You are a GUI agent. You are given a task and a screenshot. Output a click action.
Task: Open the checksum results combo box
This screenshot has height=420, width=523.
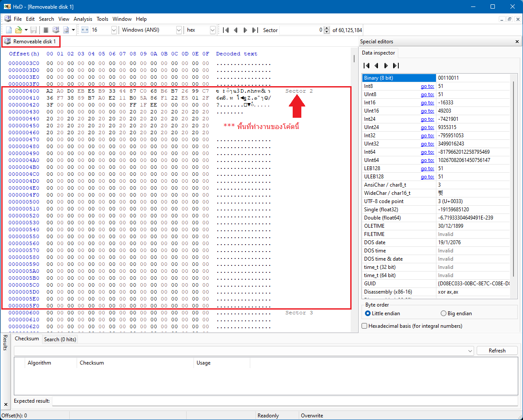[x=244, y=351]
